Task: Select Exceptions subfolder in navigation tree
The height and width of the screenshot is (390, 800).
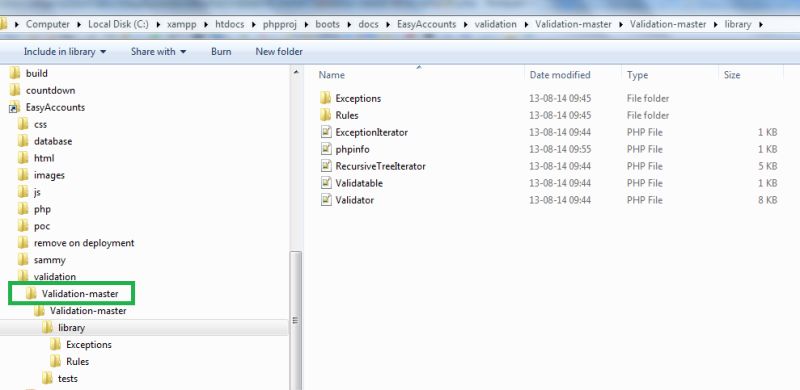Action: (89, 345)
